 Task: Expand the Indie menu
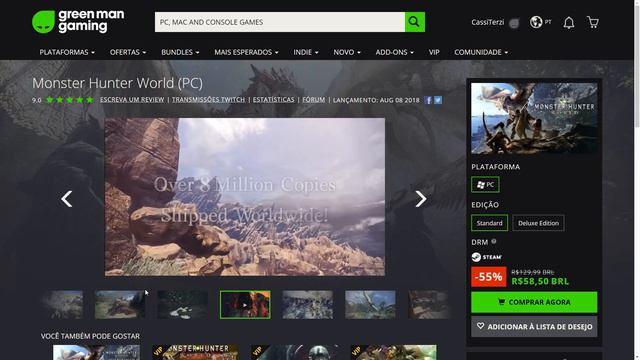click(306, 52)
